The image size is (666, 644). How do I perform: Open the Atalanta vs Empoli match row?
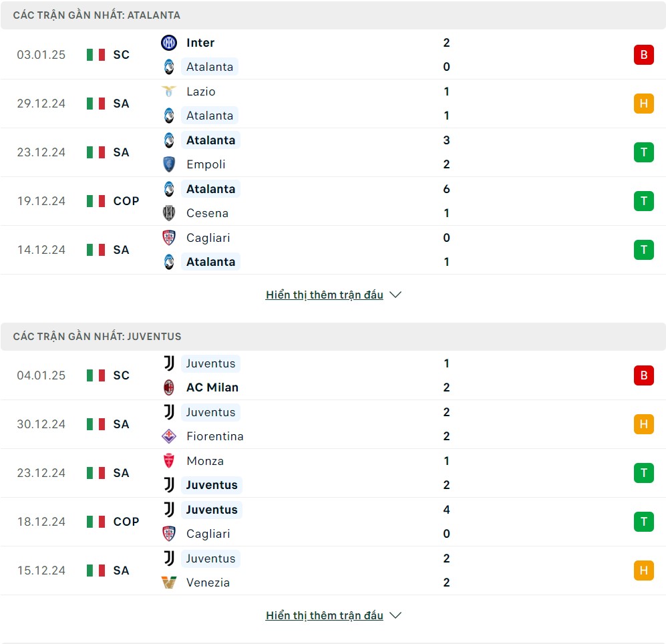click(333, 152)
